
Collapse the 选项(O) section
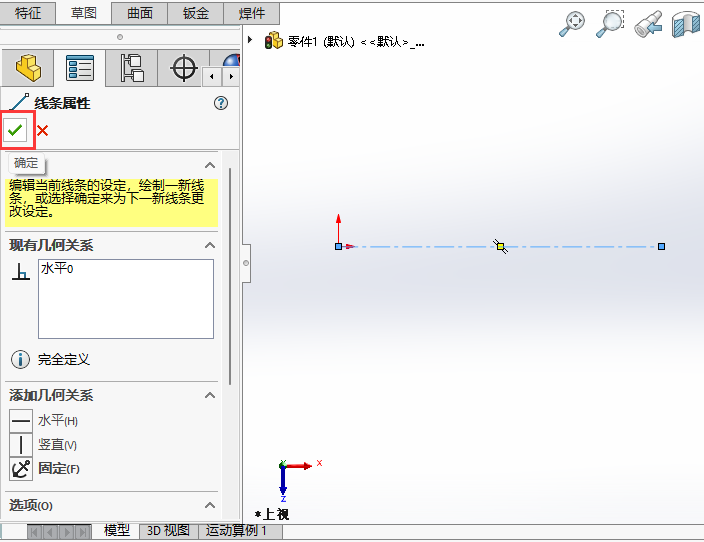[x=210, y=505]
